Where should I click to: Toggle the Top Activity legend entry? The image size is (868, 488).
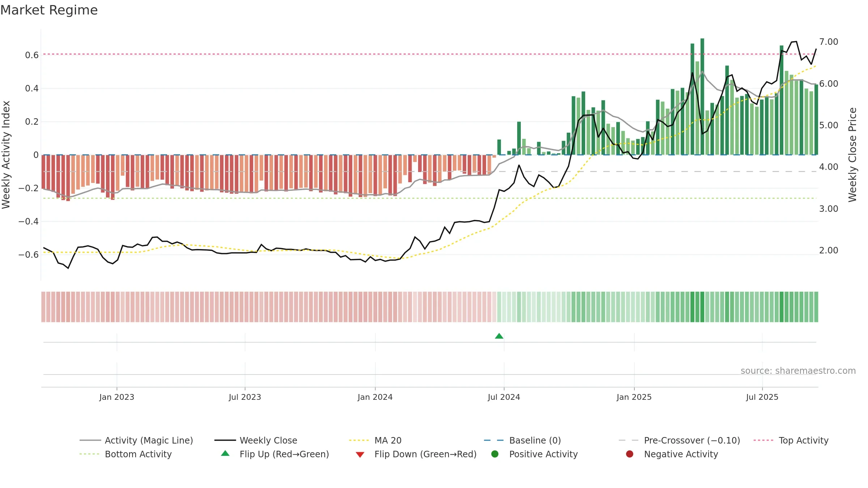point(791,440)
